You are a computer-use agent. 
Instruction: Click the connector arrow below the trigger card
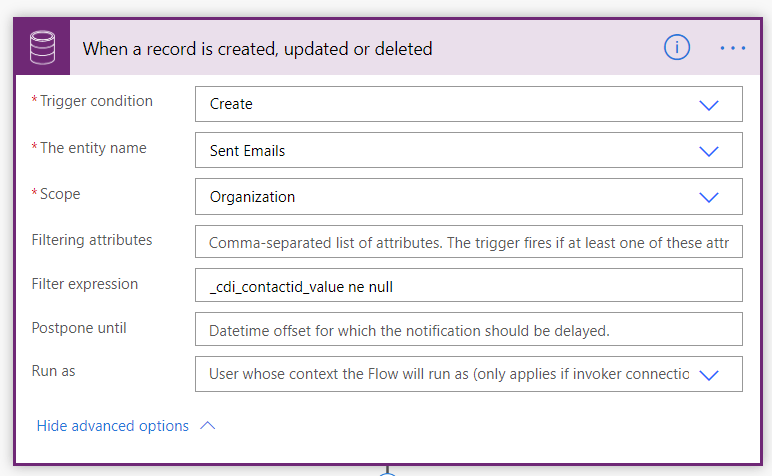tap(388, 471)
